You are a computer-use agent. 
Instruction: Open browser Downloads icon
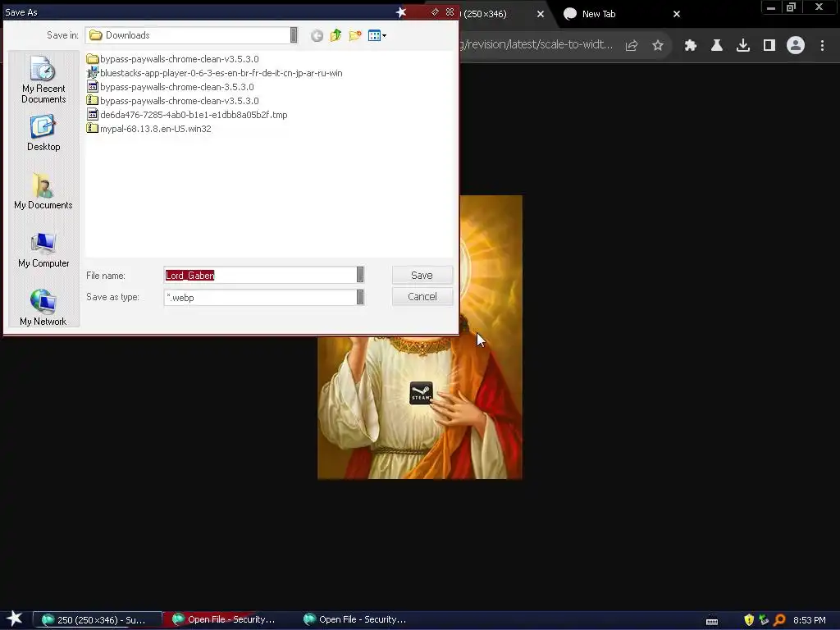743,46
